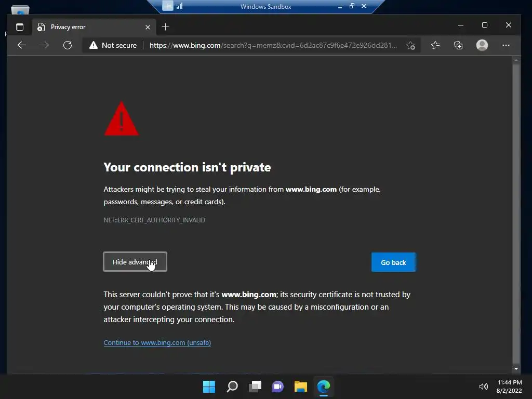Minimize the Edge browser window
Screen dimensions: 532x399
[461, 25]
